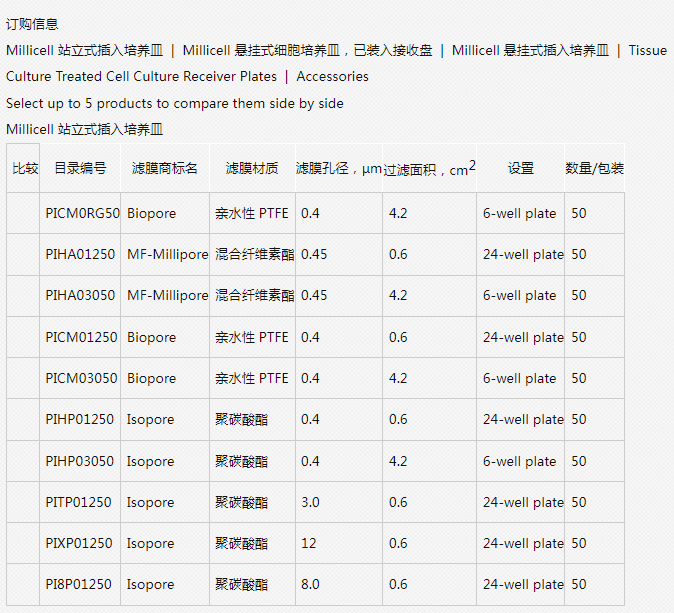The image size is (674, 613).
Task: Open Millicell 悬挂式细胞培养皿，已装入接收盘 link
Action: pos(307,50)
